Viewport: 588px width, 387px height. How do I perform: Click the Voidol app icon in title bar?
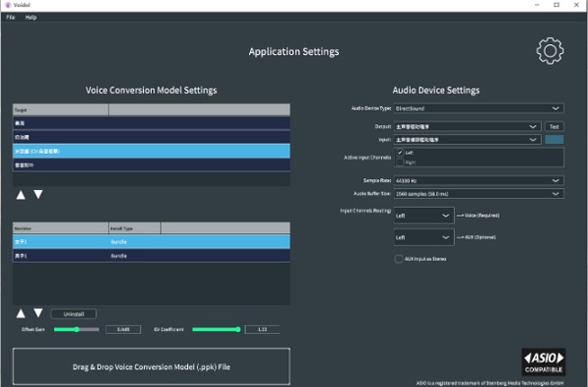(8, 5)
